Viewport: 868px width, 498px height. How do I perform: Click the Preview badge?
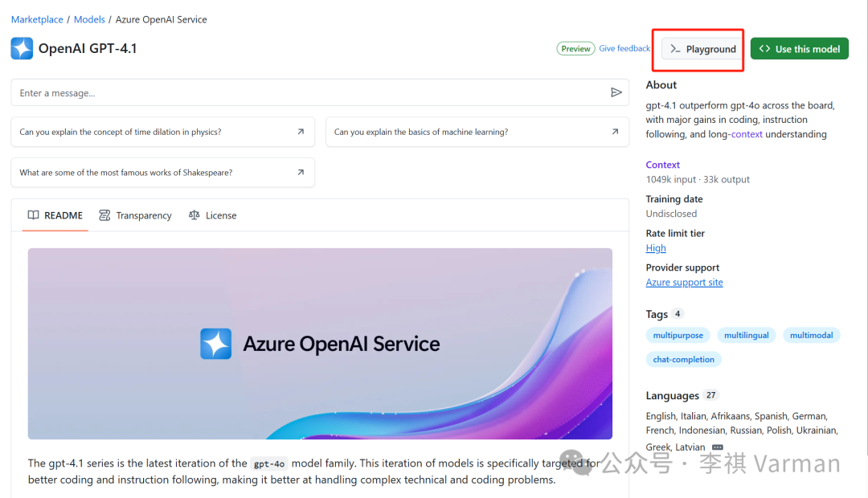575,49
